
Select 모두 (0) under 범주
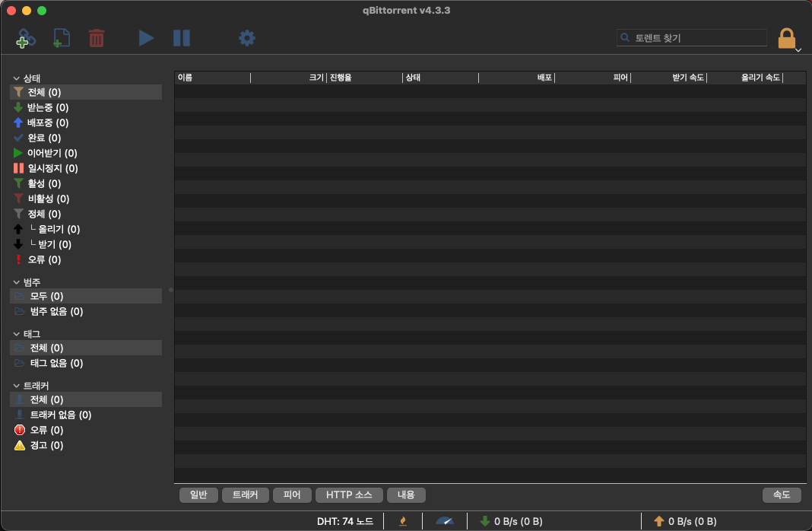[x=86, y=297]
